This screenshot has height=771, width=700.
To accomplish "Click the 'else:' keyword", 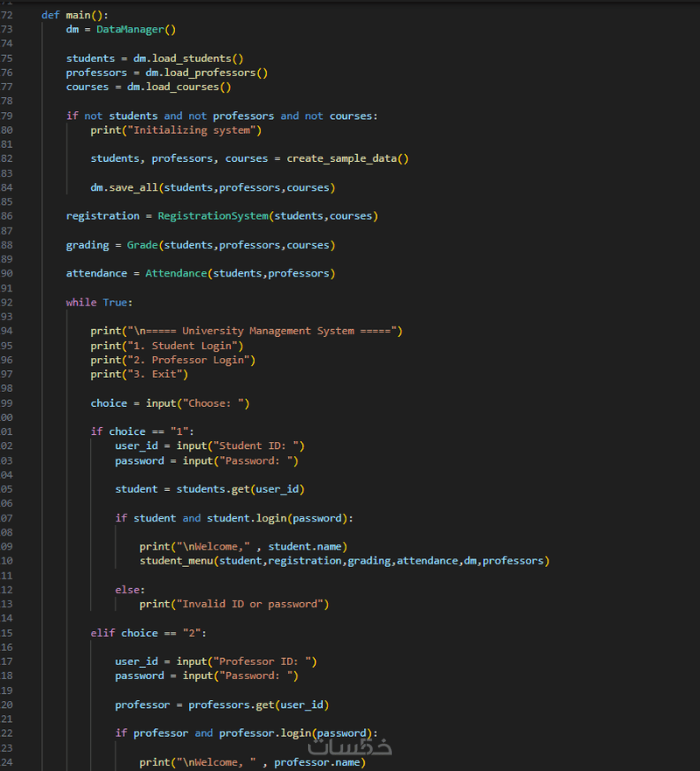I will click(x=130, y=590).
